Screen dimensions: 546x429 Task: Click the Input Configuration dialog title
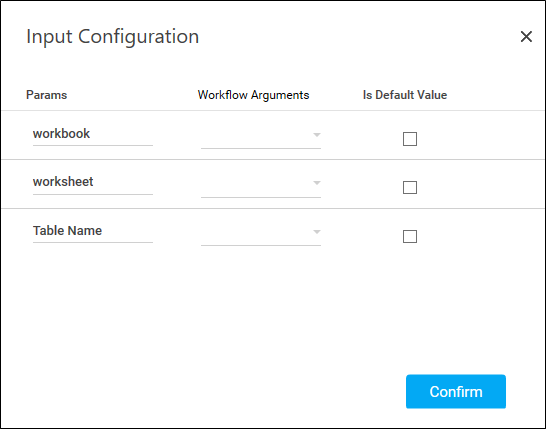[x=112, y=37]
